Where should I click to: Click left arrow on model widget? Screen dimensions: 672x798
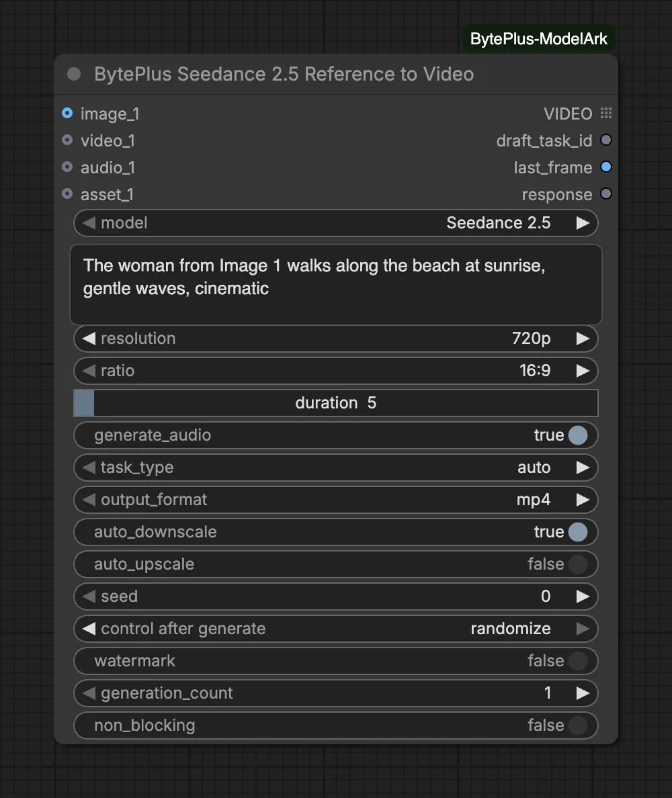point(89,223)
